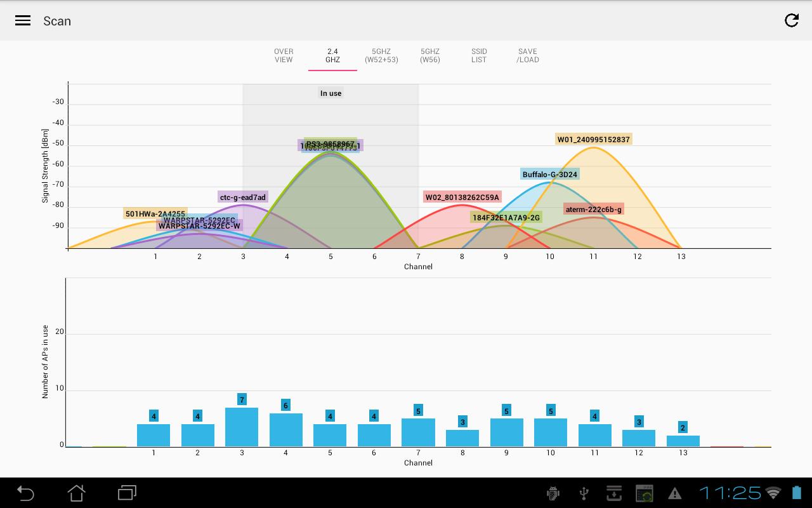The image size is (812, 508).
Task: Tap the USB status icon
Action: point(584,493)
